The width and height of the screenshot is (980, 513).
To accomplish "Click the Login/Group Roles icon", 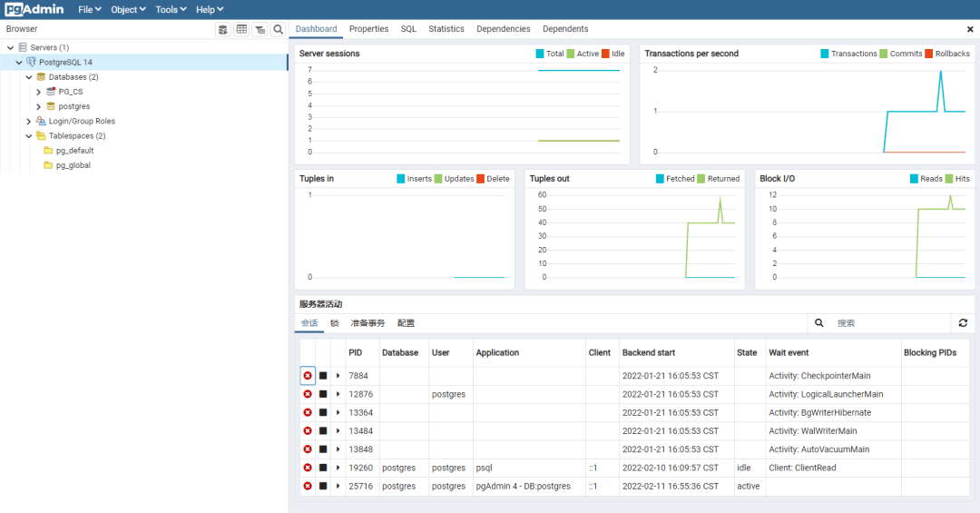I will (x=41, y=121).
